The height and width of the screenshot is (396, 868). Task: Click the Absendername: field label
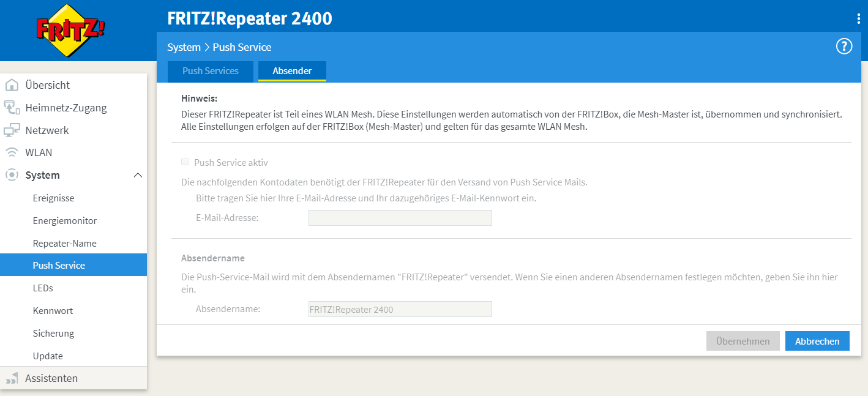(228, 308)
